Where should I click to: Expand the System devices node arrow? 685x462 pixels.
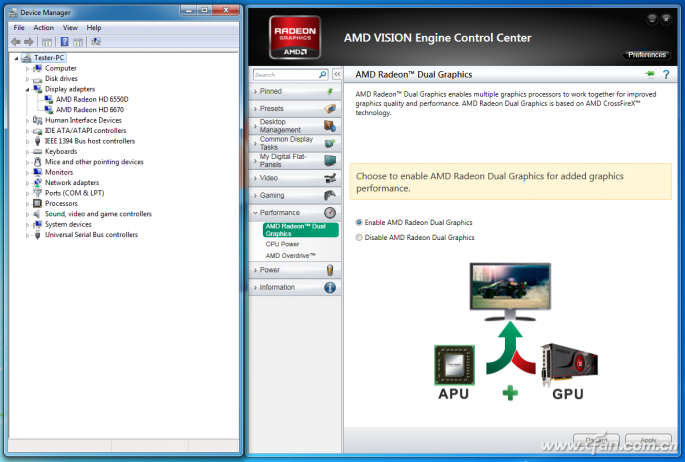coord(28,224)
